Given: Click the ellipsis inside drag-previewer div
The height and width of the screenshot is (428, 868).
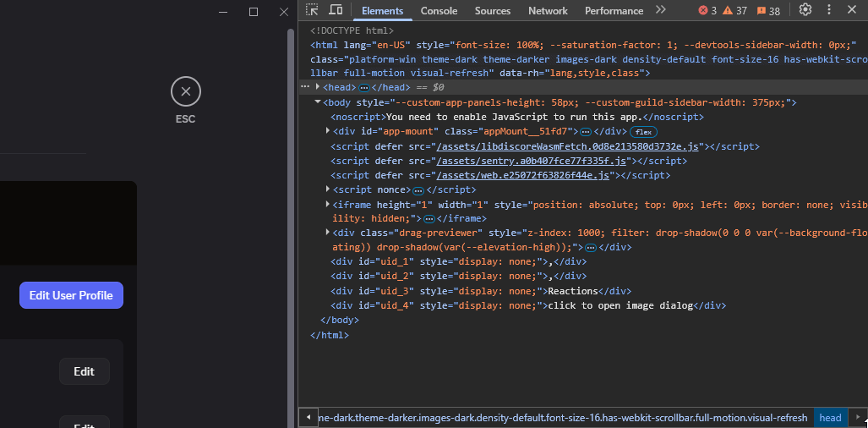Looking at the screenshot, I should coord(591,248).
